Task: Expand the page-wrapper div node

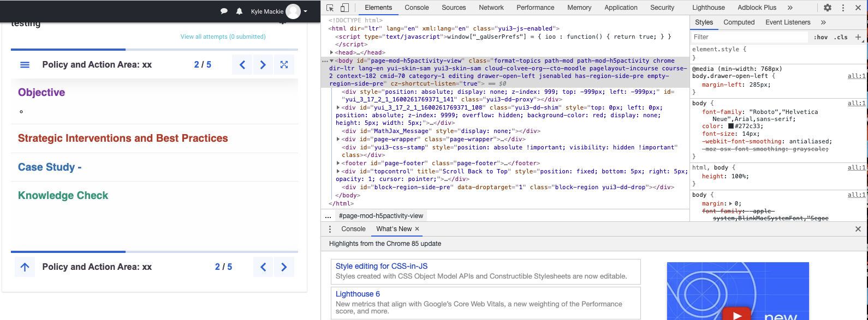Action: pos(338,140)
